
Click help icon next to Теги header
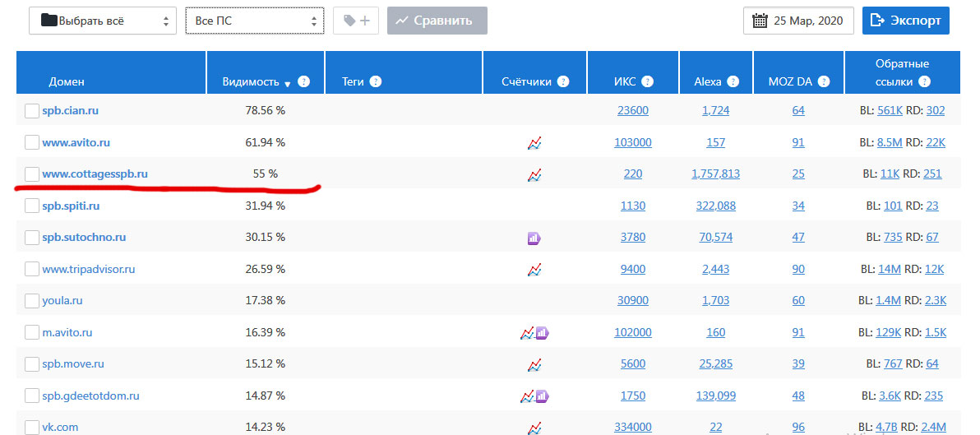click(376, 81)
